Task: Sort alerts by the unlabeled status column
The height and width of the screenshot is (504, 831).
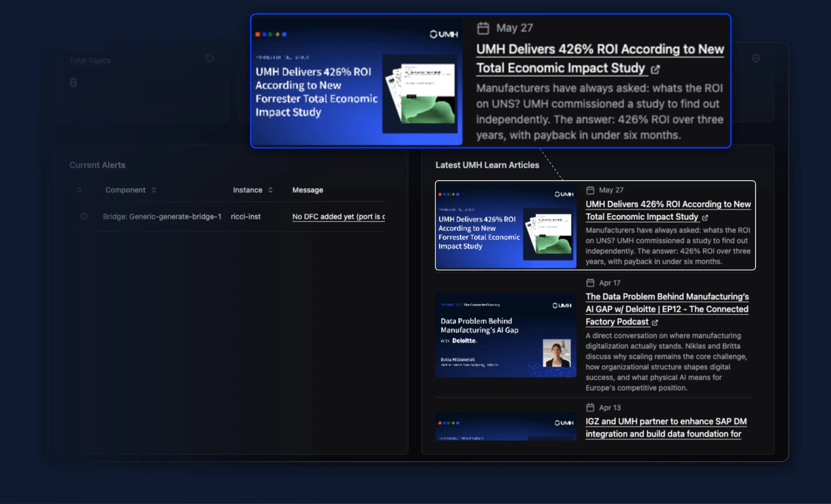Action: [80, 190]
